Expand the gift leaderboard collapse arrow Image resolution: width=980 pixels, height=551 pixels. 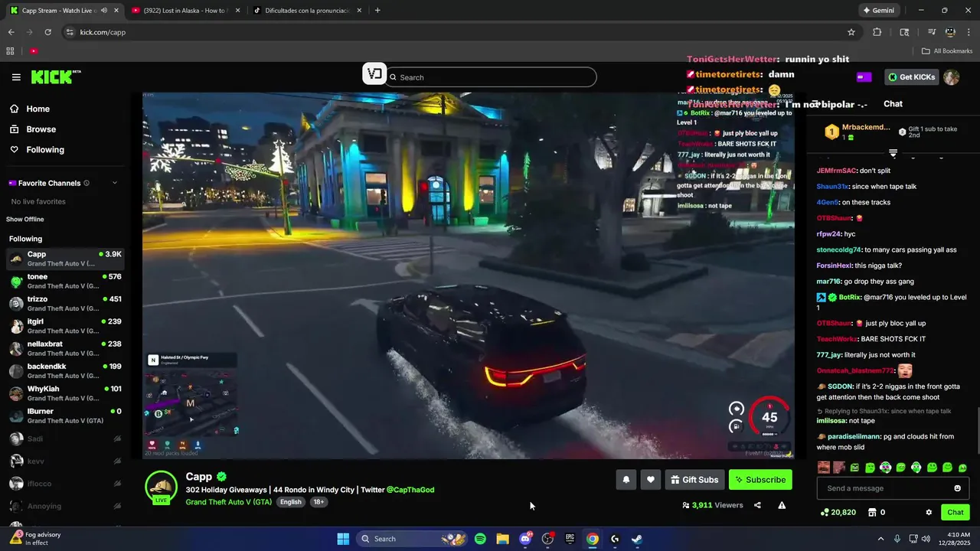(x=893, y=154)
